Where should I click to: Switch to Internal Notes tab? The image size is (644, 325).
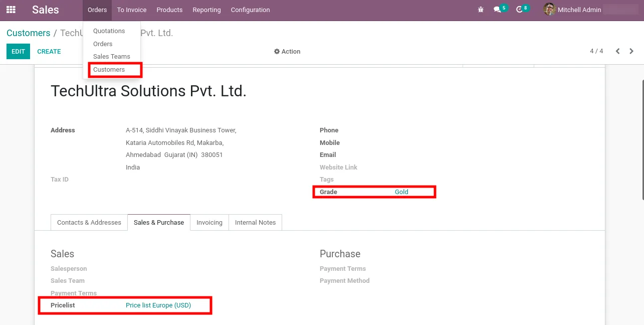click(x=256, y=223)
